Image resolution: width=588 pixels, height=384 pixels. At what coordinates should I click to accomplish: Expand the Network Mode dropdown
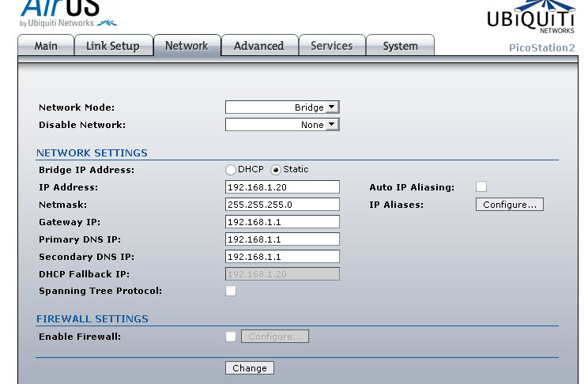(x=282, y=107)
